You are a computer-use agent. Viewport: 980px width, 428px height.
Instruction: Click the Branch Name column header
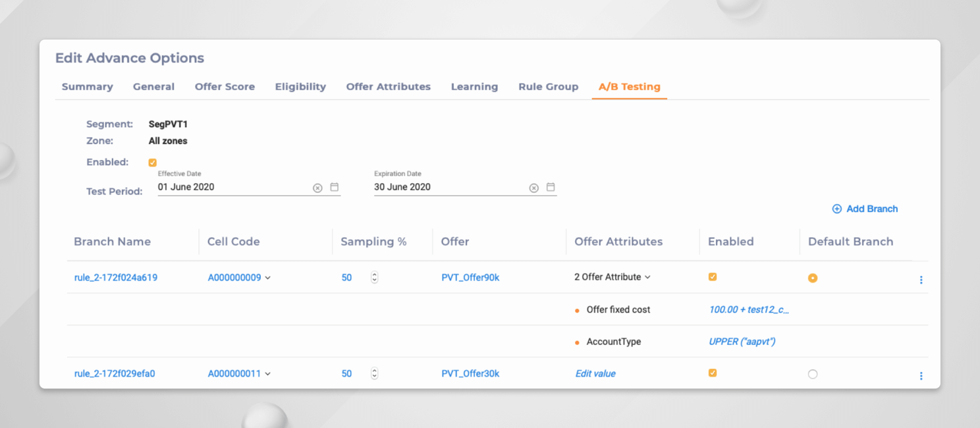(113, 242)
